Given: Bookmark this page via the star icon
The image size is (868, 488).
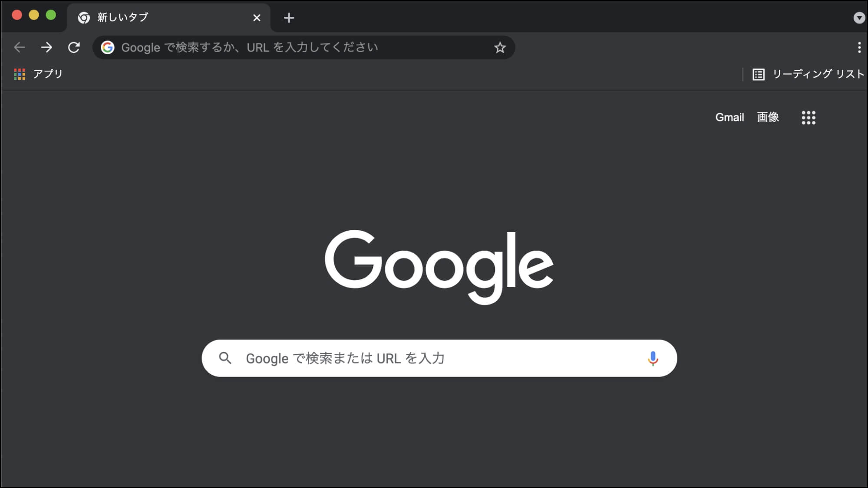Looking at the screenshot, I should [x=500, y=47].
